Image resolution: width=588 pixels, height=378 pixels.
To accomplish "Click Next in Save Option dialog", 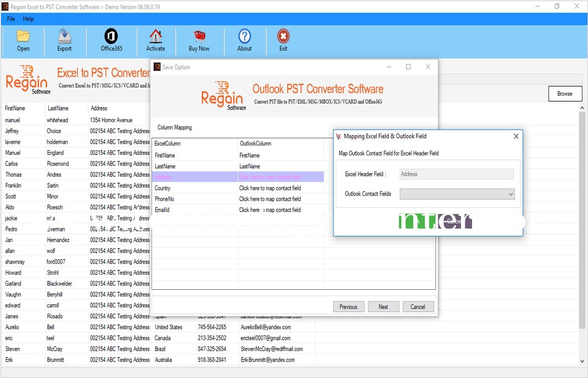I will coord(383,307).
